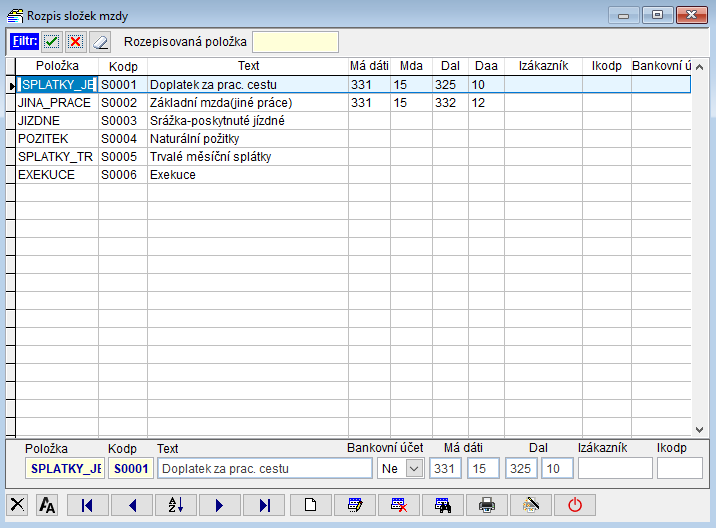The height and width of the screenshot is (528, 716).
Task: Select the EXEKUCE row cell
Action: coord(57,175)
